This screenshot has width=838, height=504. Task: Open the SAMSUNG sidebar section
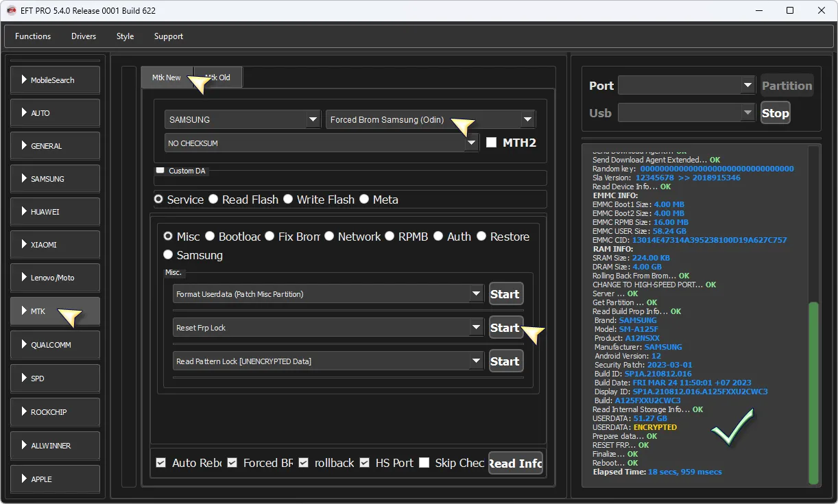click(55, 179)
